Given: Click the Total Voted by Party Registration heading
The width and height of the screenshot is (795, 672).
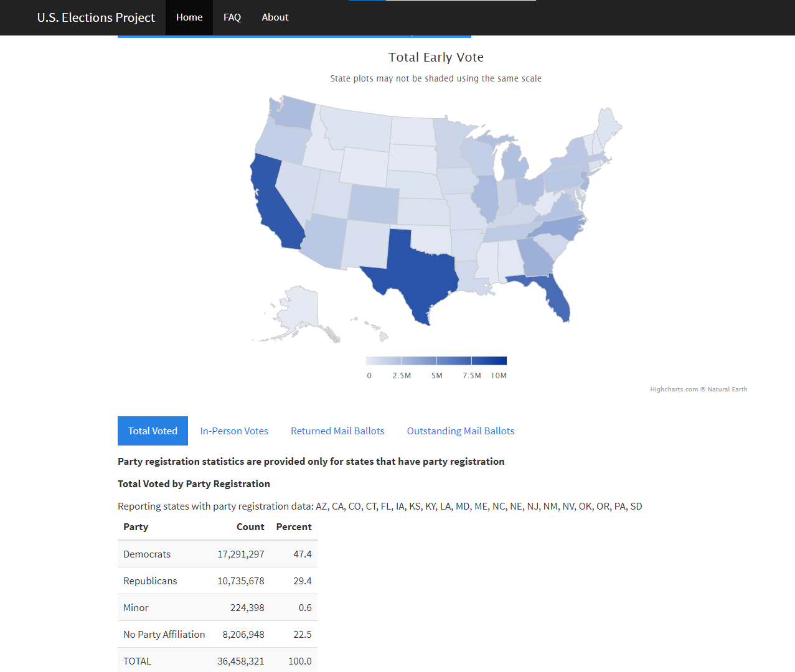Looking at the screenshot, I should 194,483.
